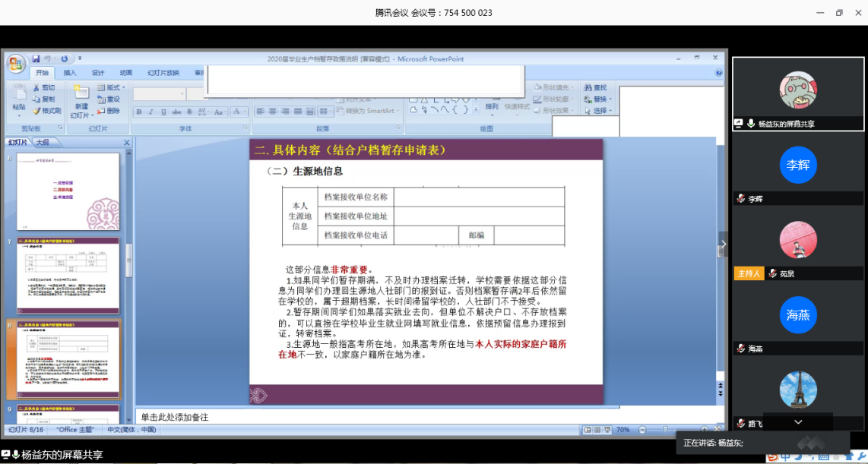Click the Office button orb
Image resolution: width=868 pixels, height=464 pixels.
click(x=16, y=65)
